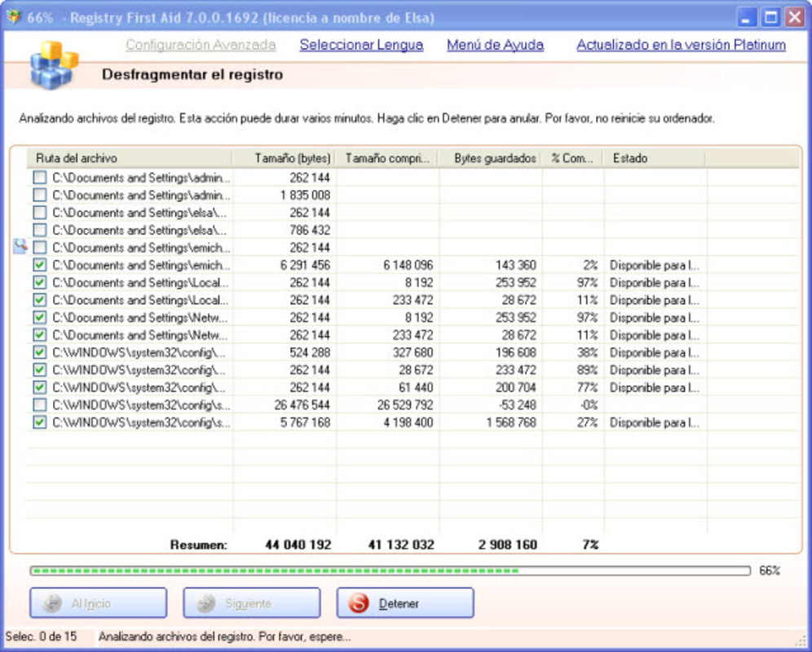This screenshot has width=812, height=652.
Task: Open Menú de Ayuda link
Action: tap(495, 45)
